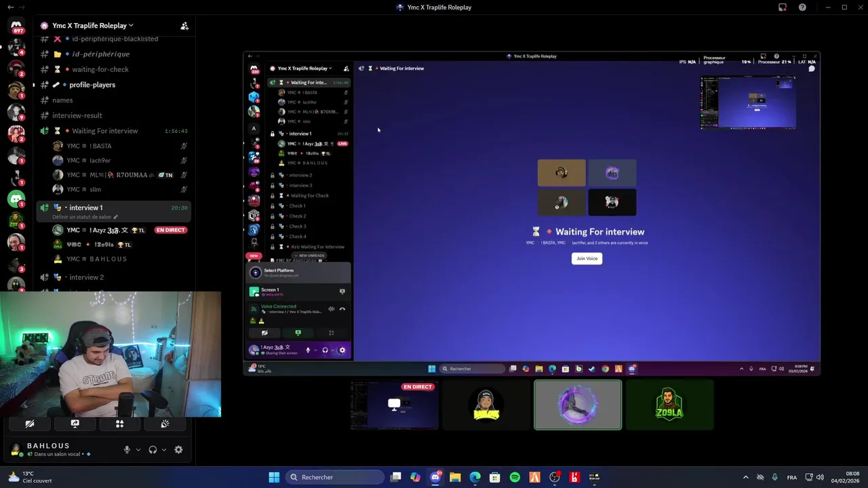Screen dimensions: 868x488
Task: Click the green Discord-logo server icon
Action: (16, 199)
